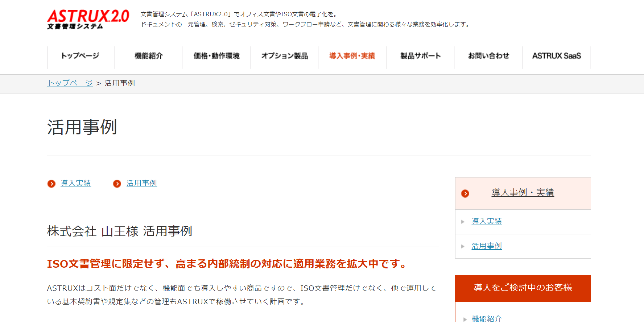The image size is (644, 322).
Task: Open the highlighted 導入事例・実績 nav tab
Action: (352, 56)
